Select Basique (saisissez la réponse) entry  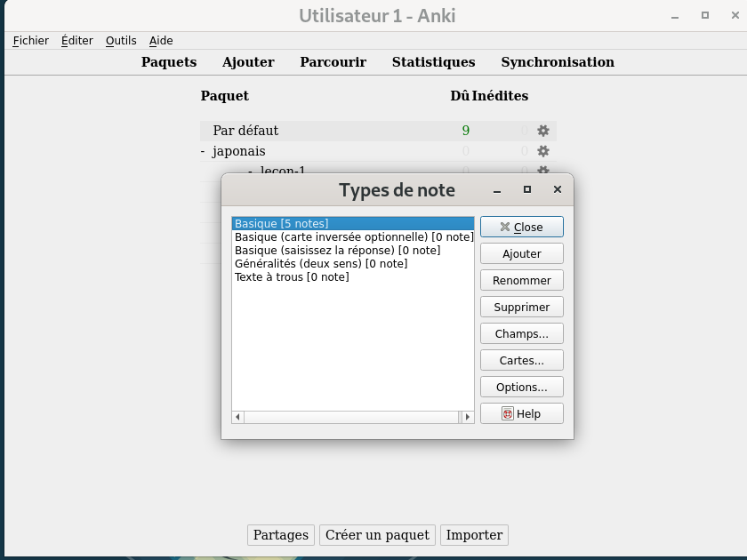pyautogui.click(x=337, y=251)
